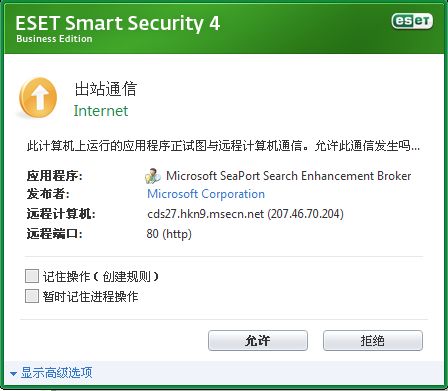The height and width of the screenshot is (391, 448).
Task: Click the 暂时记住进程操作 label text
Action: pyautogui.click(x=90, y=296)
